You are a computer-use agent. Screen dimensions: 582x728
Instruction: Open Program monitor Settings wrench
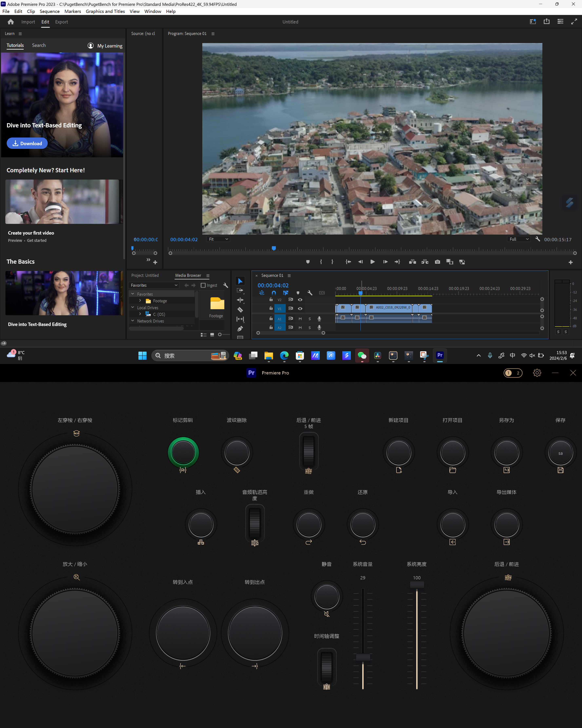538,239
